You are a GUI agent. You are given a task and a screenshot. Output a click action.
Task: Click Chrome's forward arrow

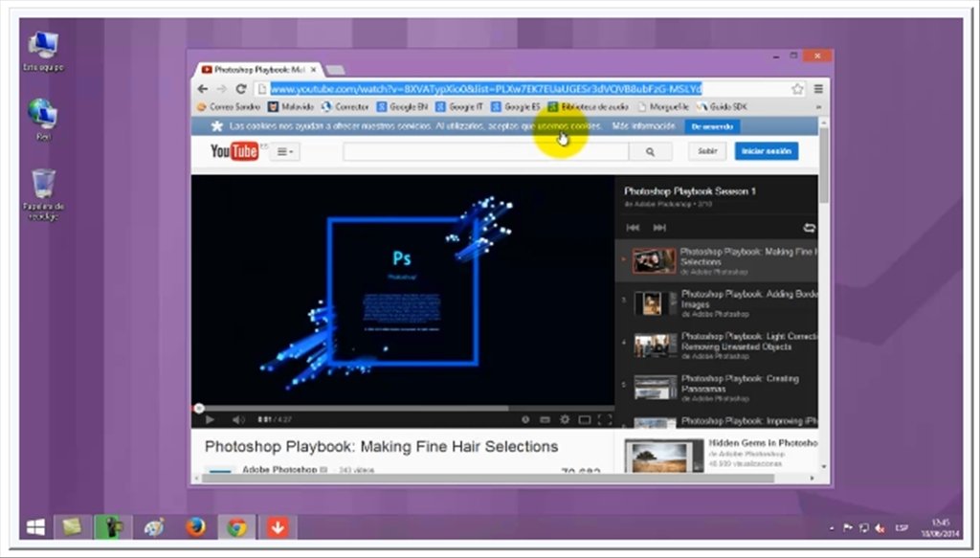221,89
